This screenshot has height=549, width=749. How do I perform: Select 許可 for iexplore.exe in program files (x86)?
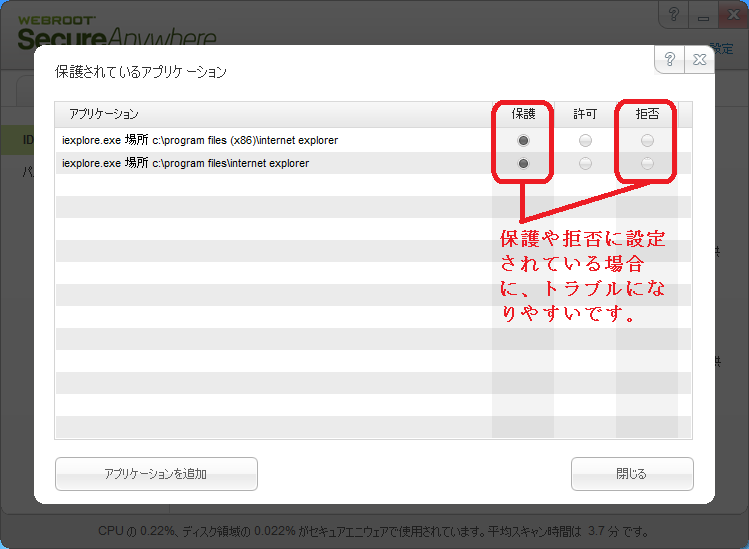pos(585,140)
